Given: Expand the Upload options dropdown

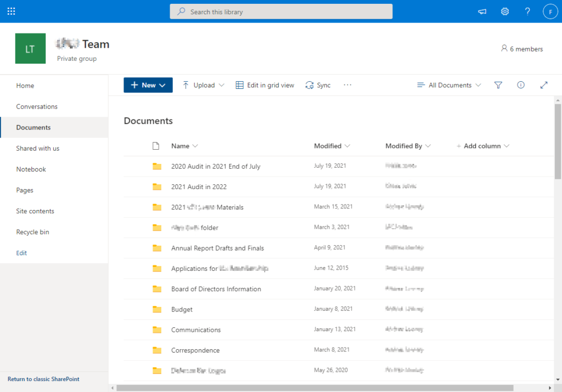Looking at the screenshot, I should pos(203,85).
